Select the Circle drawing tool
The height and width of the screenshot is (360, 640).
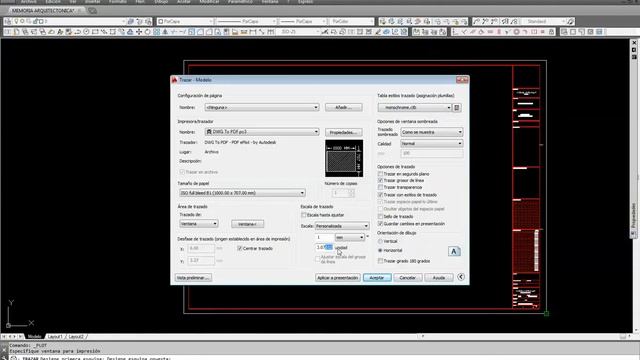point(86,32)
